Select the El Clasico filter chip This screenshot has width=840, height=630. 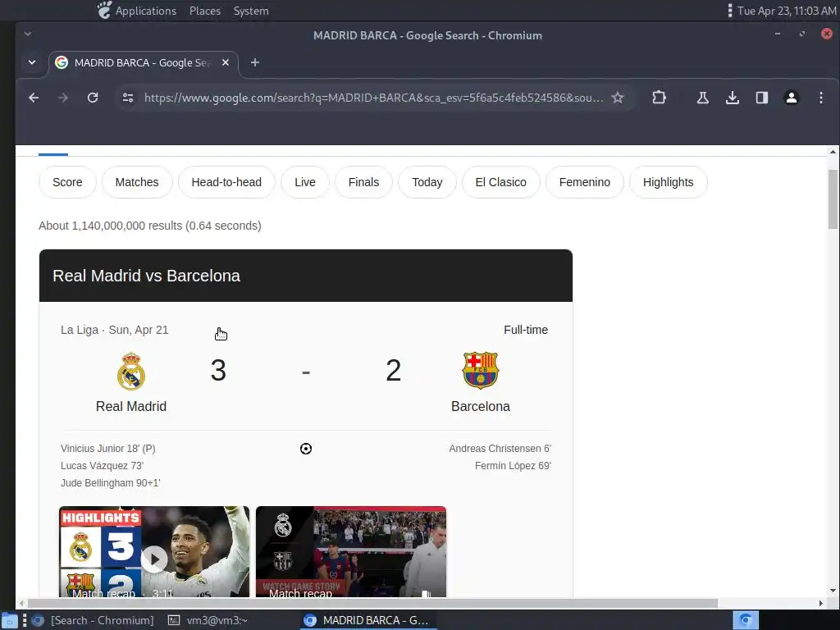coord(501,182)
